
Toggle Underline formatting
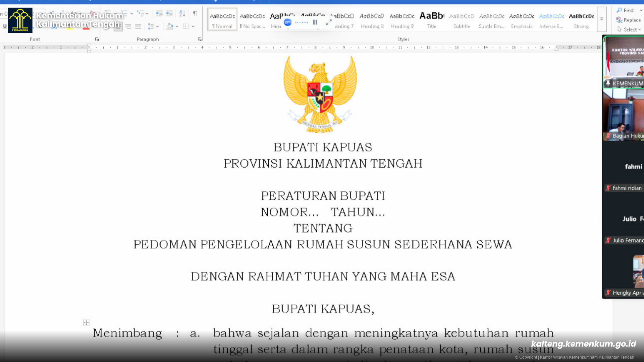click(x=5, y=26)
